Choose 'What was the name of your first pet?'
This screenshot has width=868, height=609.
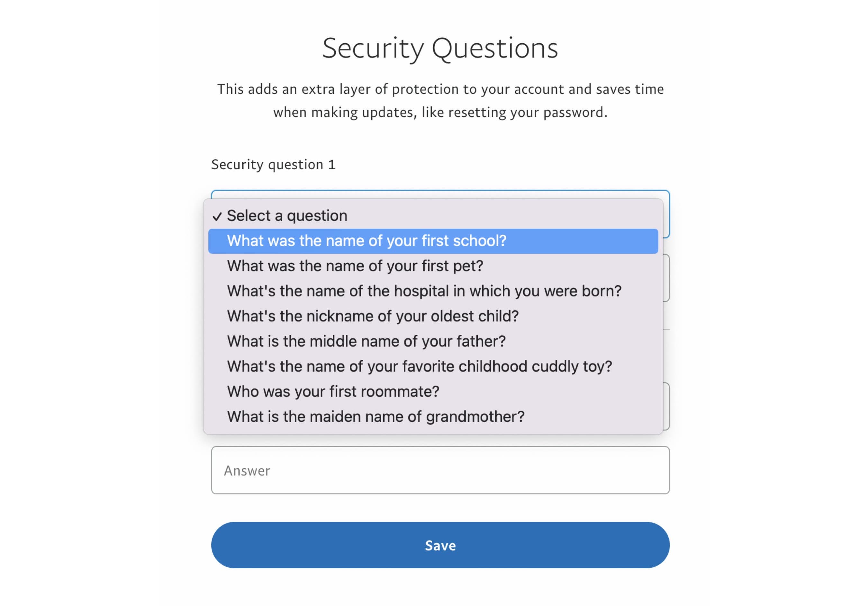[x=355, y=266]
